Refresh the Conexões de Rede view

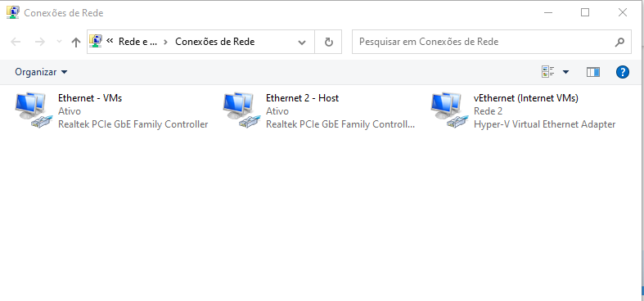[329, 42]
